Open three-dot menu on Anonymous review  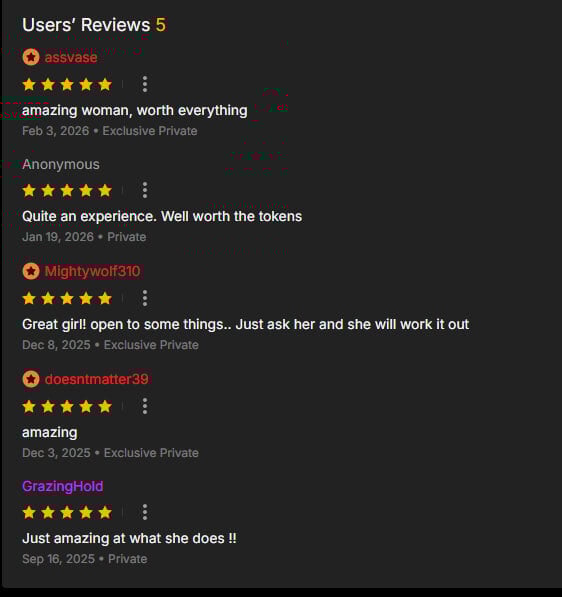(x=145, y=190)
